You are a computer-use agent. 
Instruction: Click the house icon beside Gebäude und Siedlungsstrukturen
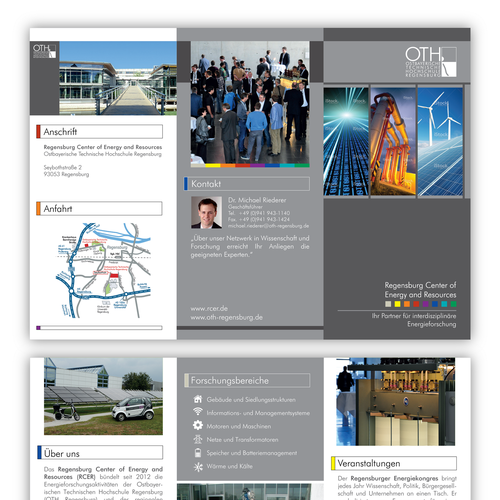pos(198,399)
